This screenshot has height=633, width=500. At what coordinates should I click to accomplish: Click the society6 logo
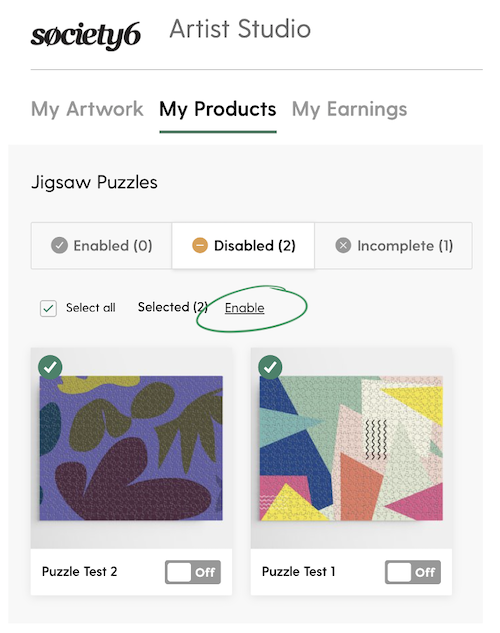coord(86,35)
